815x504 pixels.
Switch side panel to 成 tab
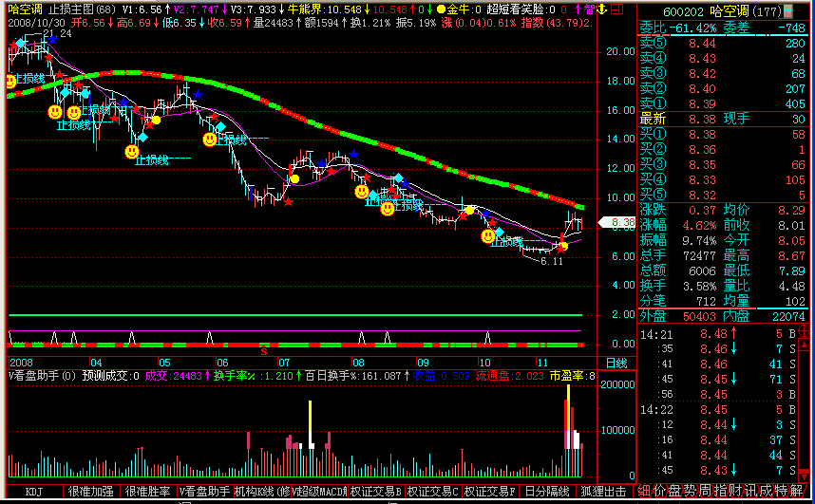[766, 491]
